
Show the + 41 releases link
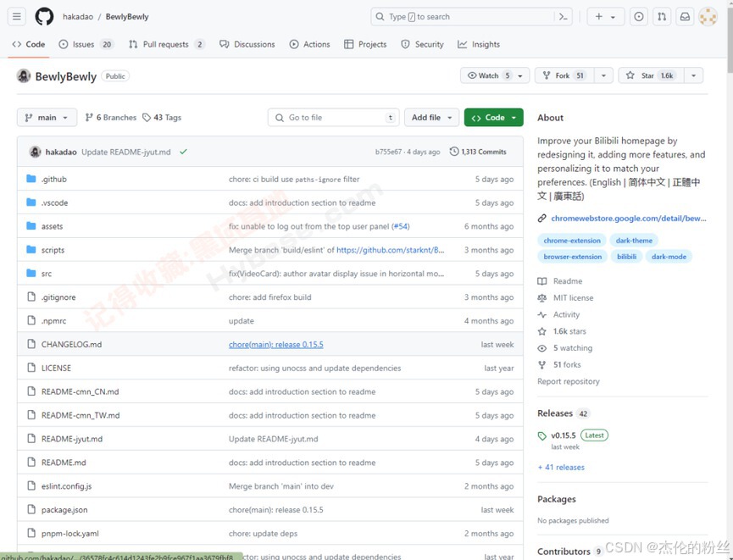coord(561,468)
